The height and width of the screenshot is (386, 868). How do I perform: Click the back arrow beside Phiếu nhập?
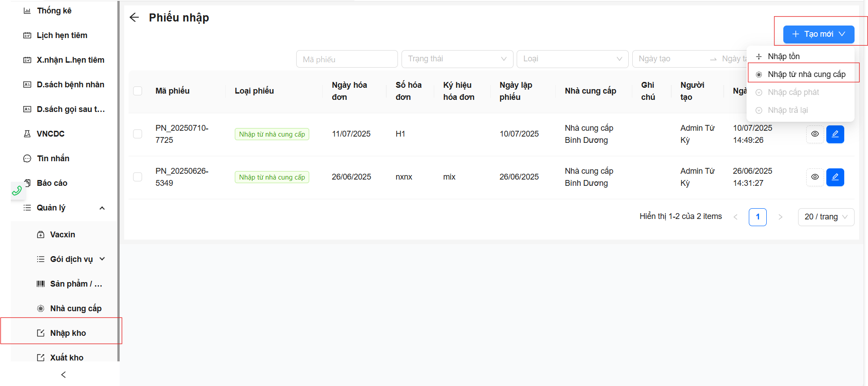tap(134, 17)
